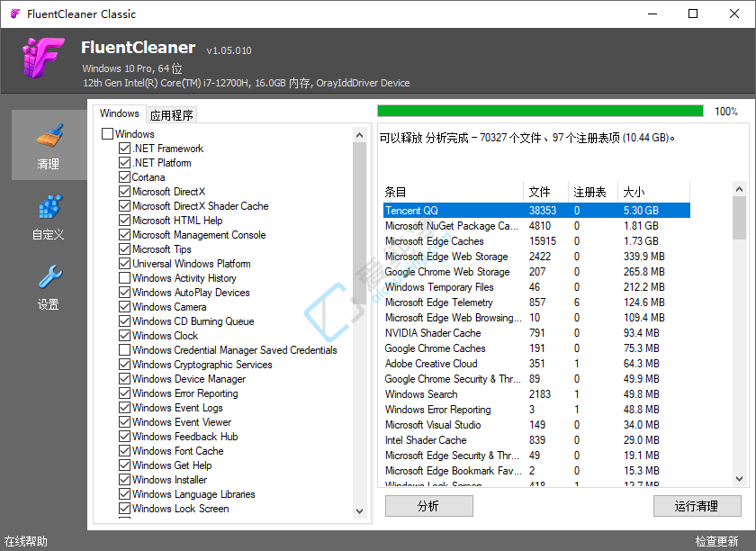Screen dimensions: 756x551
Task: Toggle the top-level Windows checkbox
Action: pyautogui.click(x=107, y=133)
